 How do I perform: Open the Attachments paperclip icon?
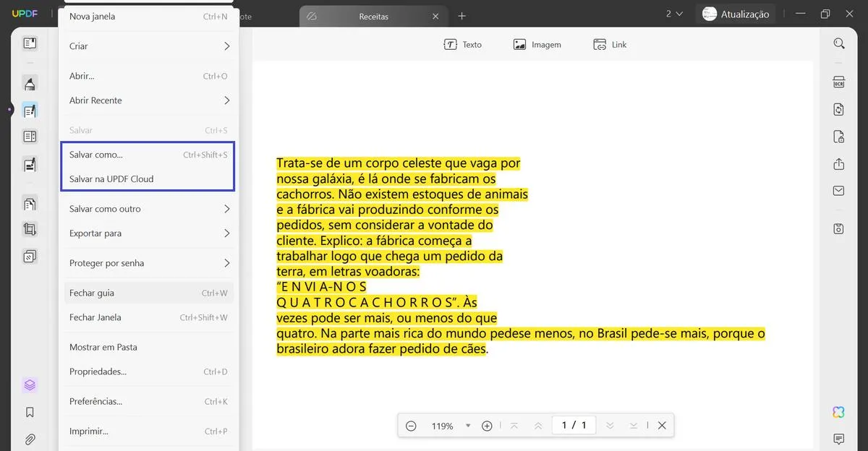click(x=29, y=439)
